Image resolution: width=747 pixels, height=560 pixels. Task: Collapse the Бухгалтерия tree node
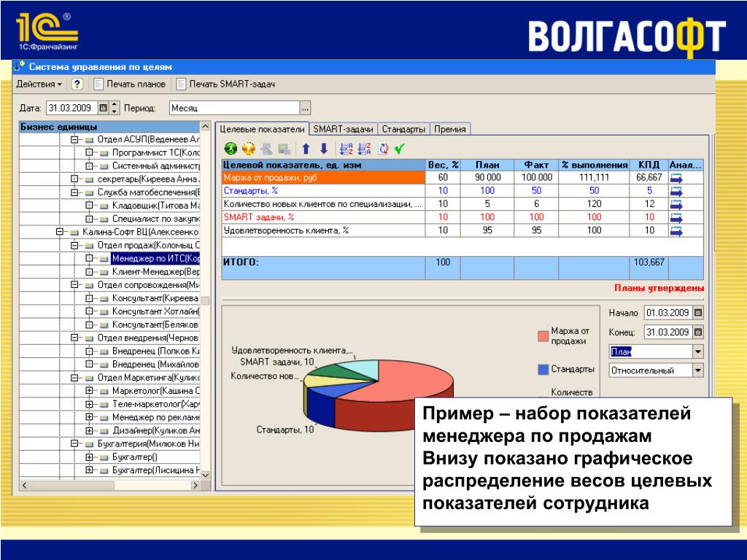click(74, 443)
